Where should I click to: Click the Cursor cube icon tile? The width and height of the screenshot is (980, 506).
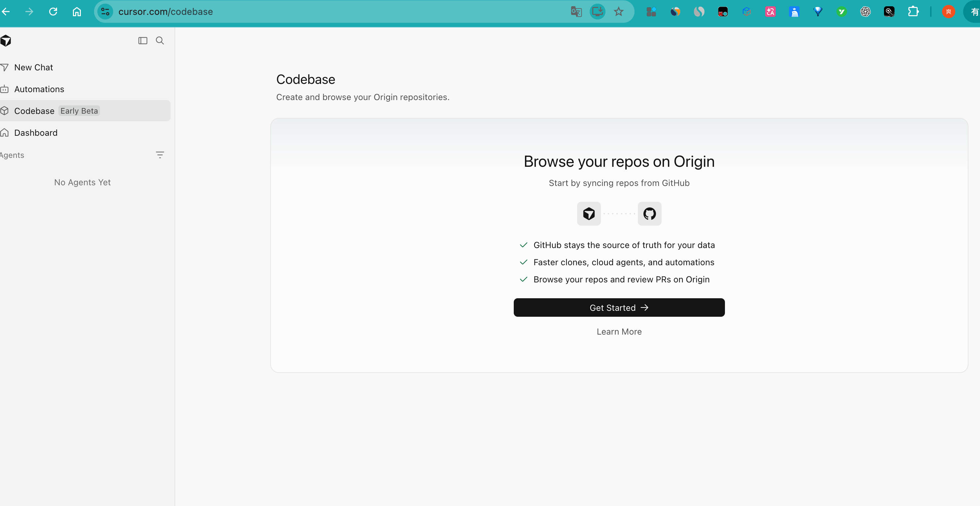tap(589, 214)
